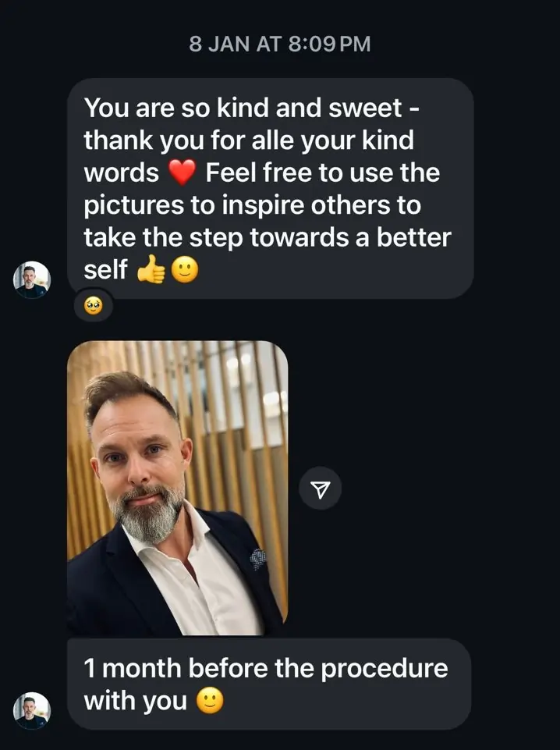Tap the smiley emoji after 'with you'

[209, 701]
